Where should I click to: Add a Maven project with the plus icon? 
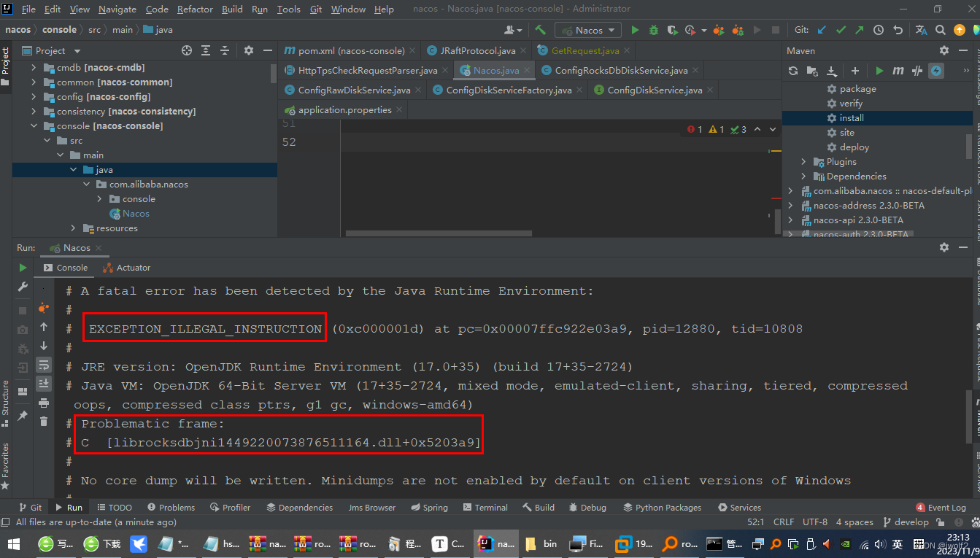(855, 71)
